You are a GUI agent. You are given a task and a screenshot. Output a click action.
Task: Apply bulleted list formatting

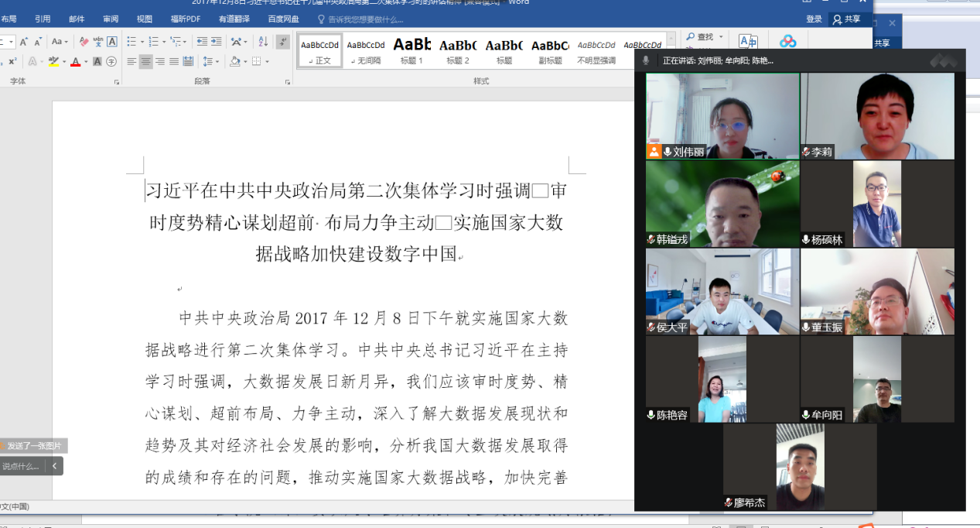click(131, 42)
